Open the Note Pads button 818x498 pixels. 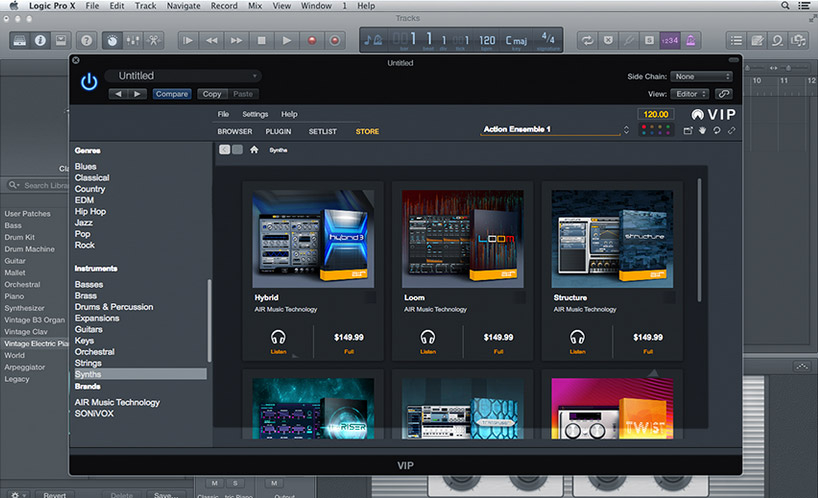757,40
